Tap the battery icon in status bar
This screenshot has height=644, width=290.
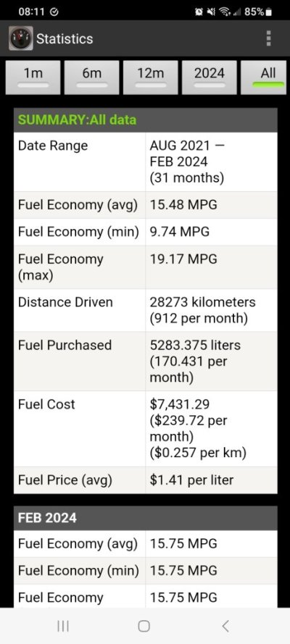point(269,12)
